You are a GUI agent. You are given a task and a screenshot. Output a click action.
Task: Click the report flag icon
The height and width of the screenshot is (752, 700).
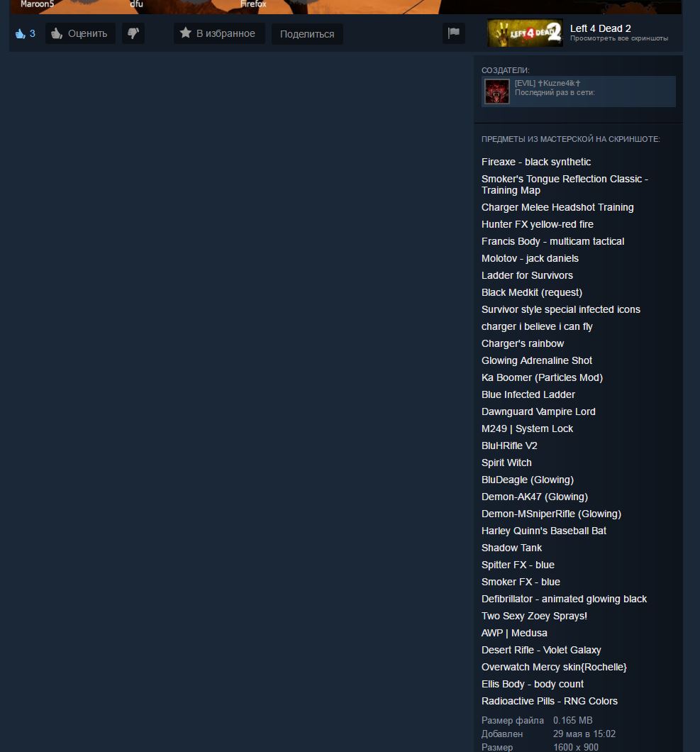454,33
